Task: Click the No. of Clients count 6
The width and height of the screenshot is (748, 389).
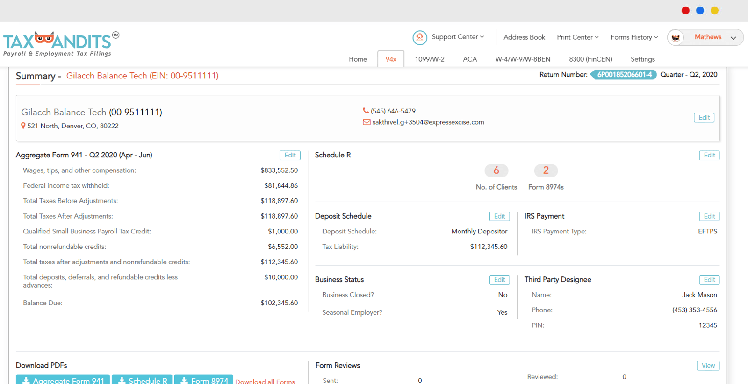Action: coord(496,170)
